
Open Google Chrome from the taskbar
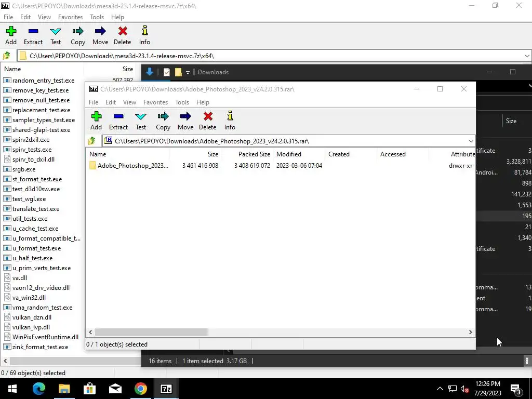[x=140, y=389]
